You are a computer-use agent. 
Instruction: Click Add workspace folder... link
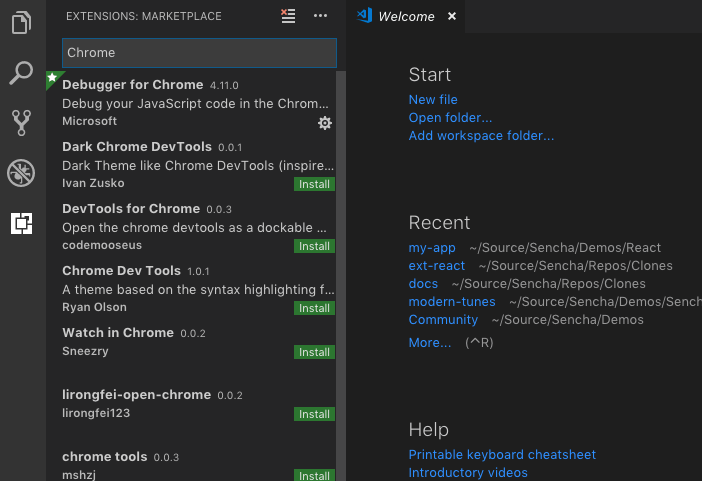point(481,135)
